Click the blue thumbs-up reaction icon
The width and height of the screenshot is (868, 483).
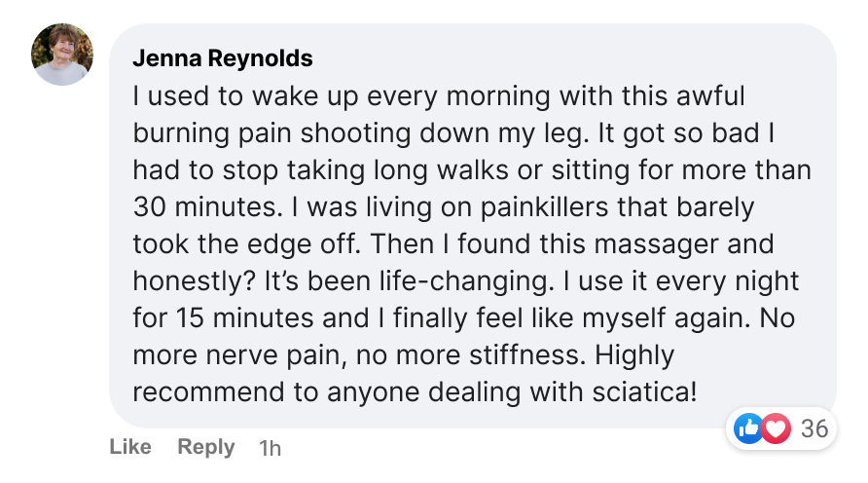(749, 427)
